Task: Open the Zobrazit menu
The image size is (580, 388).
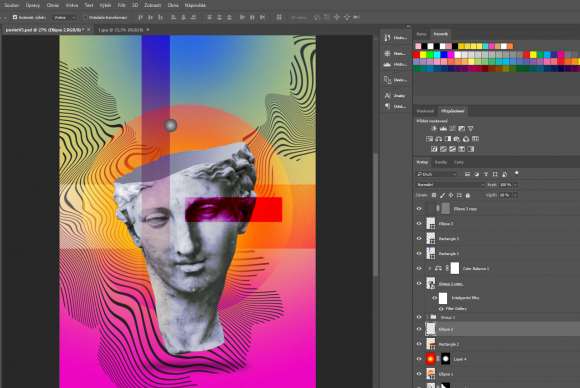Action: (x=152, y=5)
